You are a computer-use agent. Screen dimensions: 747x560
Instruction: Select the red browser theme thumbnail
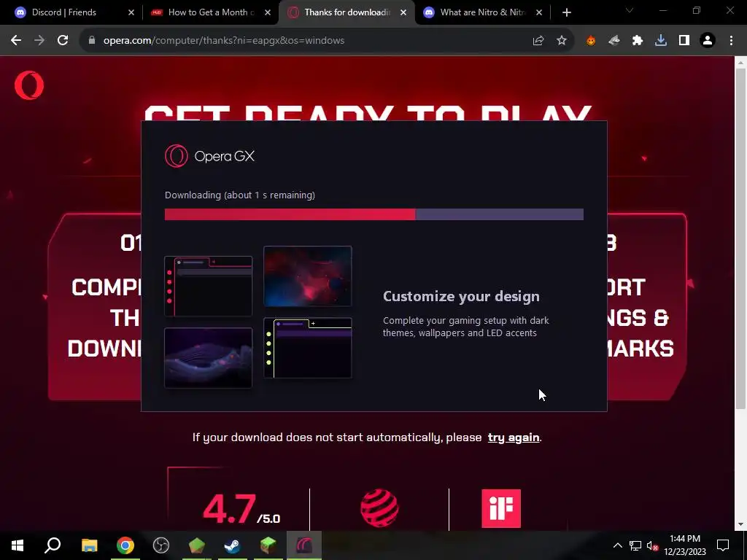pos(208,286)
